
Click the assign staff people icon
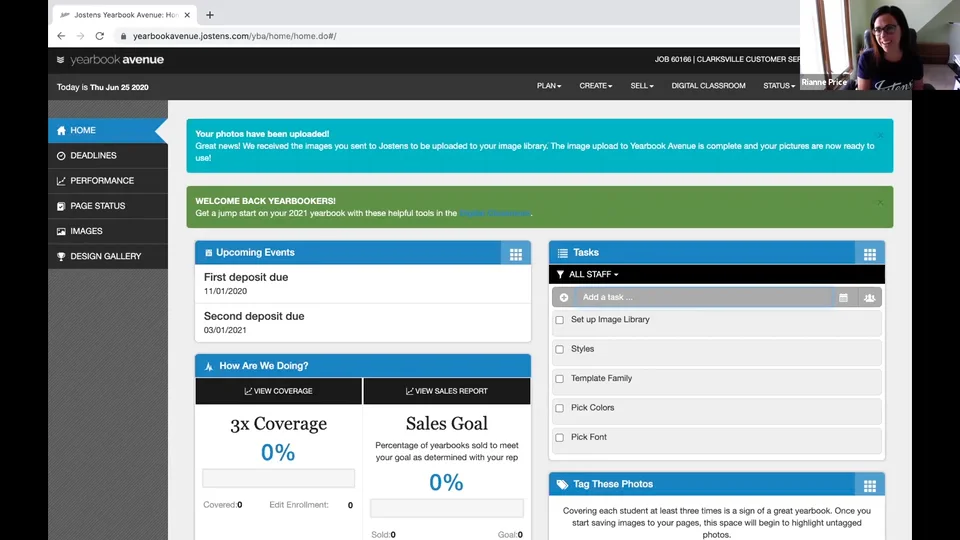(869, 298)
